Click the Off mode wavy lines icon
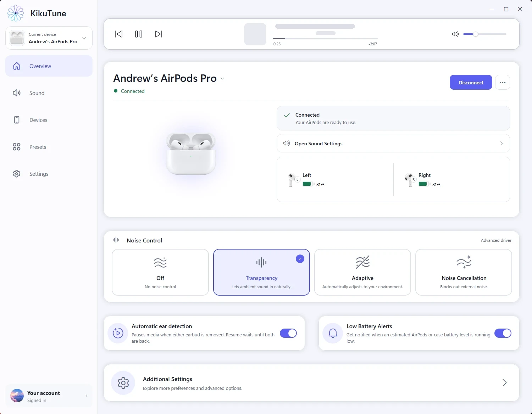Screen dimensions: 532x414 point(160,263)
